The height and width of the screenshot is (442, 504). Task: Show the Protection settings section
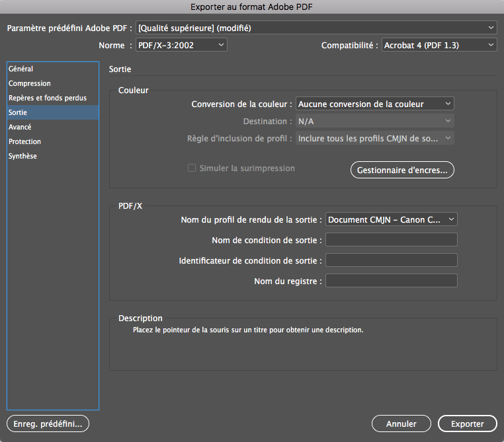(x=25, y=141)
